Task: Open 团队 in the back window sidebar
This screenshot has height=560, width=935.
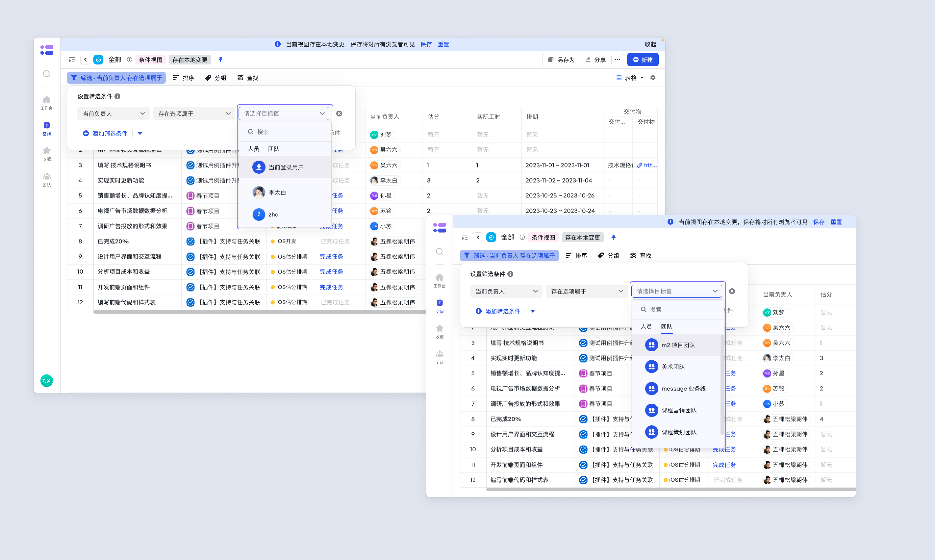Action: tap(47, 180)
